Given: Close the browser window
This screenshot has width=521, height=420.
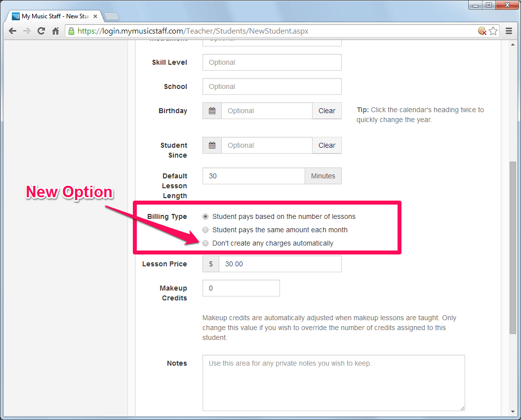Looking at the screenshot, I should tap(507, 5).
